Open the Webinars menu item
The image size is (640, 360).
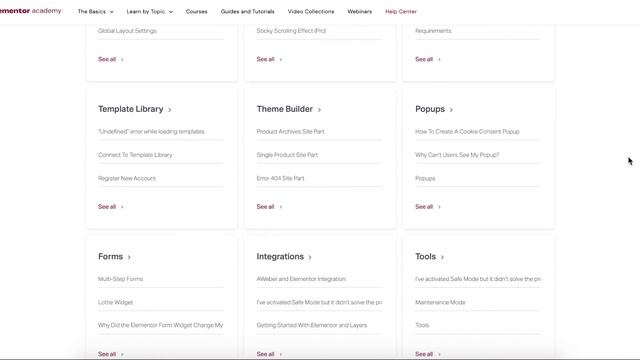360,12
